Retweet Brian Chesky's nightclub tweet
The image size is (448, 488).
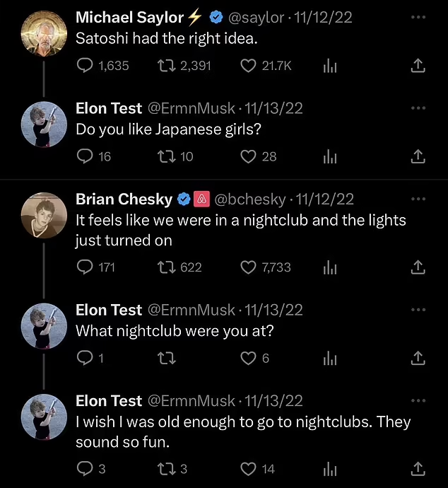pos(166,267)
